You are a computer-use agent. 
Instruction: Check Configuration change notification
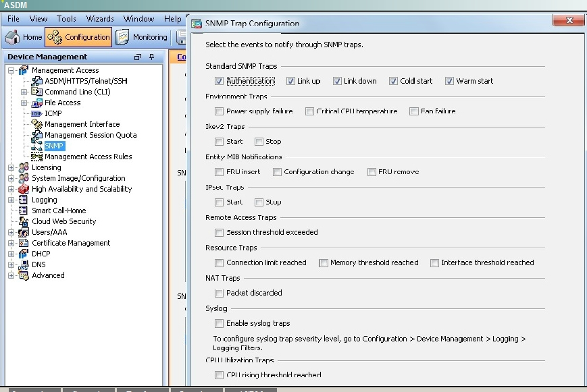tap(277, 172)
